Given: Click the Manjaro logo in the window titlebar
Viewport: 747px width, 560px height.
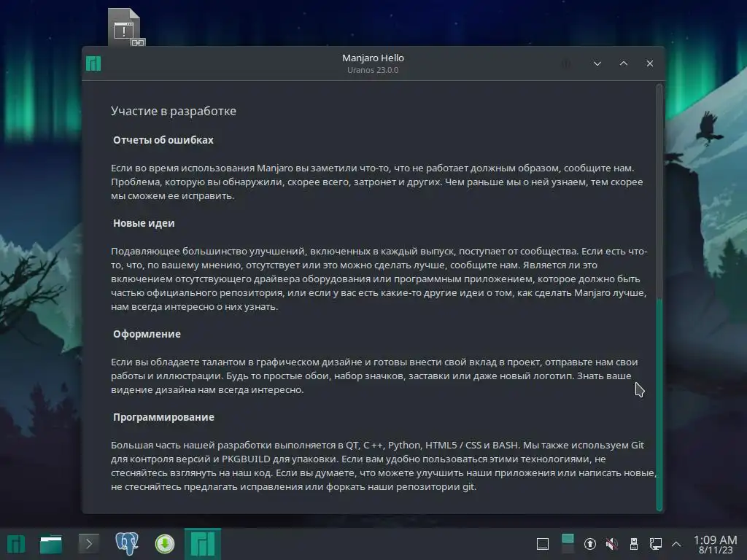Looking at the screenshot, I should [x=93, y=63].
